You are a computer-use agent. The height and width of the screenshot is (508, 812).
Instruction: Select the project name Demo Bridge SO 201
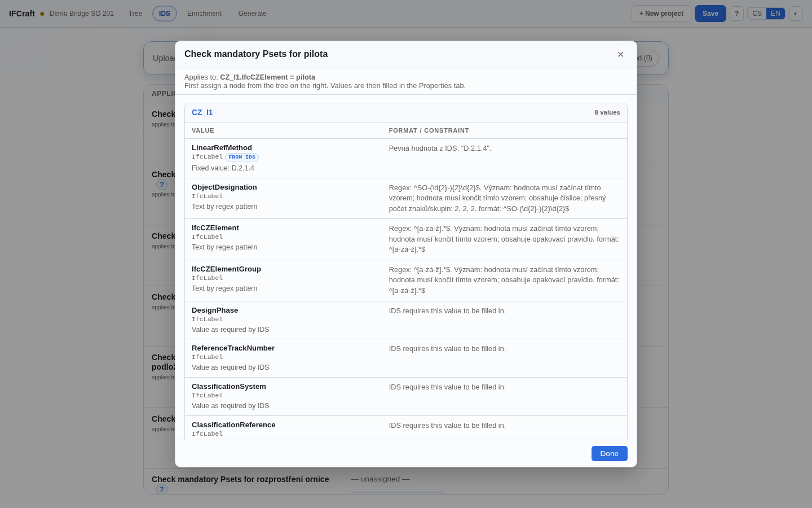[82, 14]
